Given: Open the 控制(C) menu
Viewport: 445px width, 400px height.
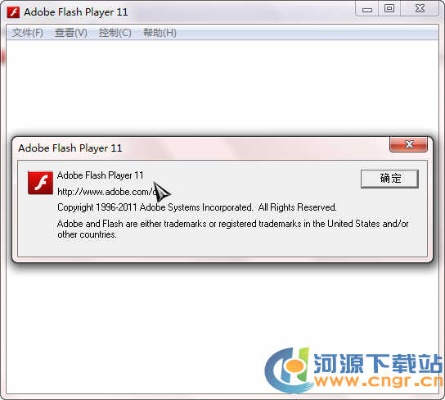Looking at the screenshot, I should pos(115,33).
